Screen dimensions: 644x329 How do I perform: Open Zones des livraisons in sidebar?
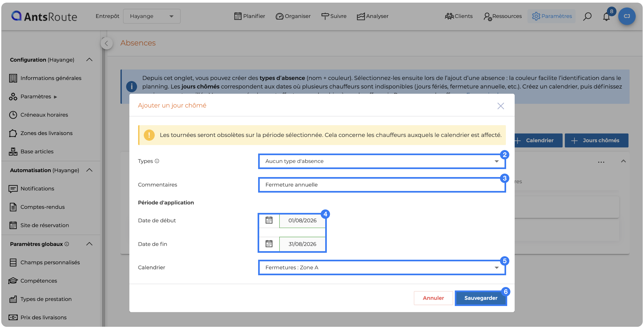41,133
